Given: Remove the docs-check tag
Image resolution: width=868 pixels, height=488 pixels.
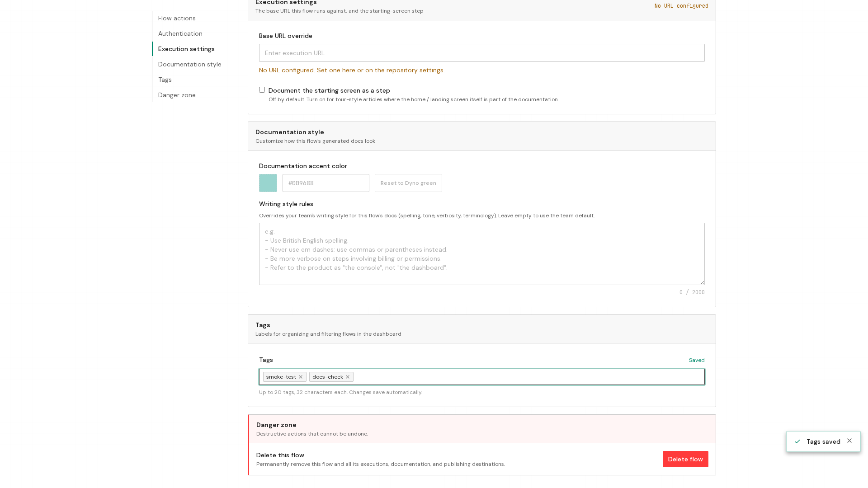Looking at the screenshot, I should [348, 377].
